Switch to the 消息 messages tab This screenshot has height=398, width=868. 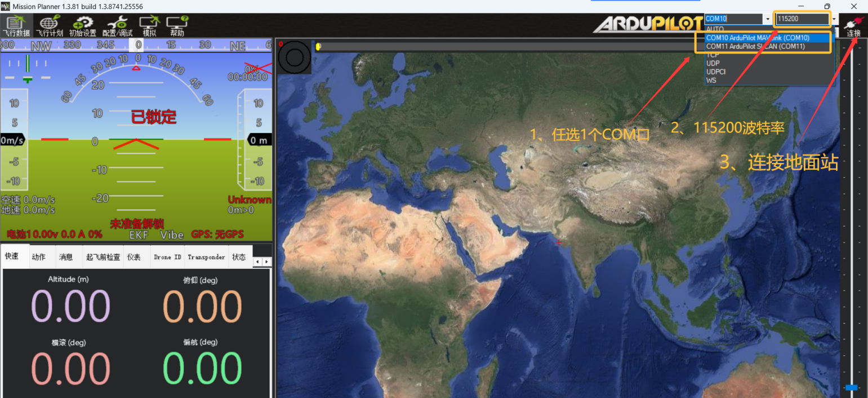pos(66,257)
